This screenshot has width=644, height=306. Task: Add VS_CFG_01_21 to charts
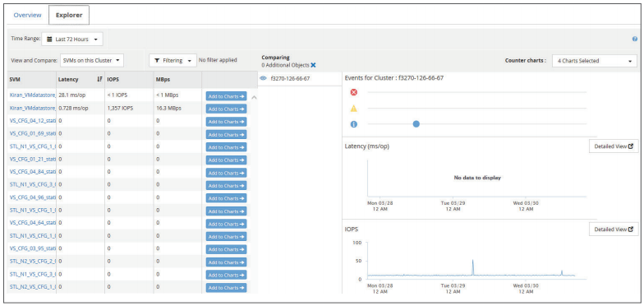coord(227,160)
